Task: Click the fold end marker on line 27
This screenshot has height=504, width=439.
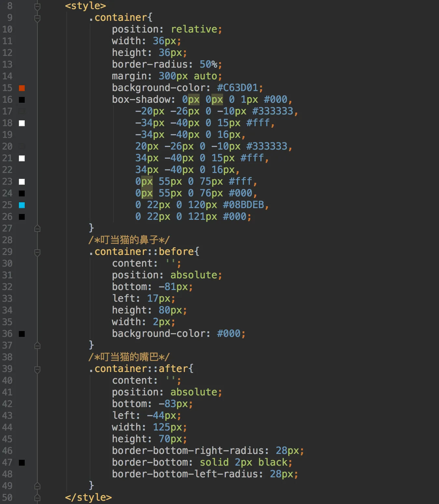Action: [37, 229]
